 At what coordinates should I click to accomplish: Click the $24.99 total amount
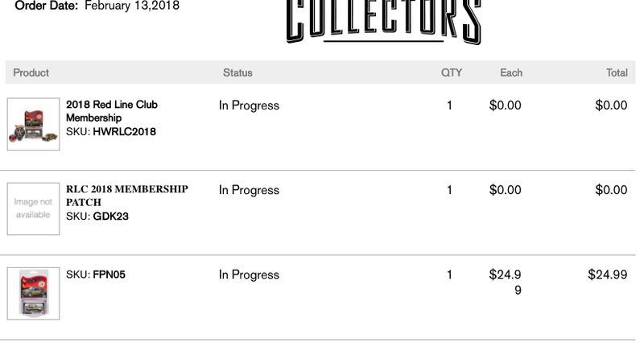click(608, 275)
